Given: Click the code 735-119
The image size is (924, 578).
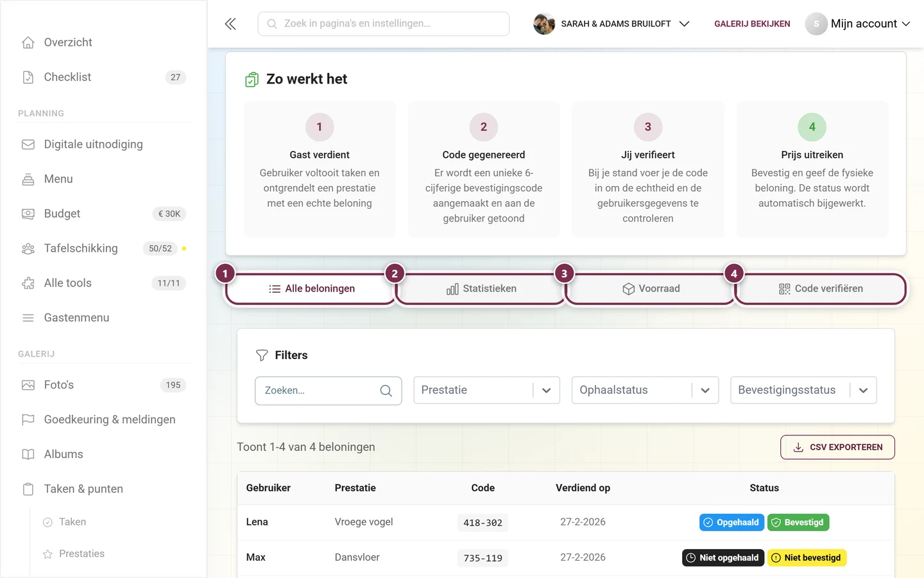Looking at the screenshot, I should point(483,558).
